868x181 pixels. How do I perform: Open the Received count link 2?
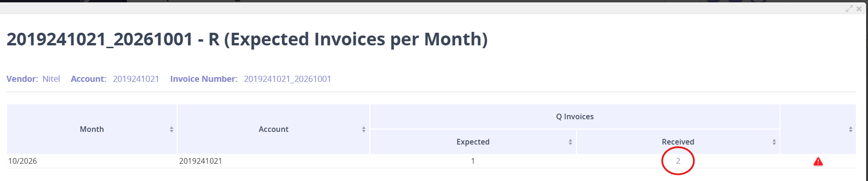coord(678,161)
